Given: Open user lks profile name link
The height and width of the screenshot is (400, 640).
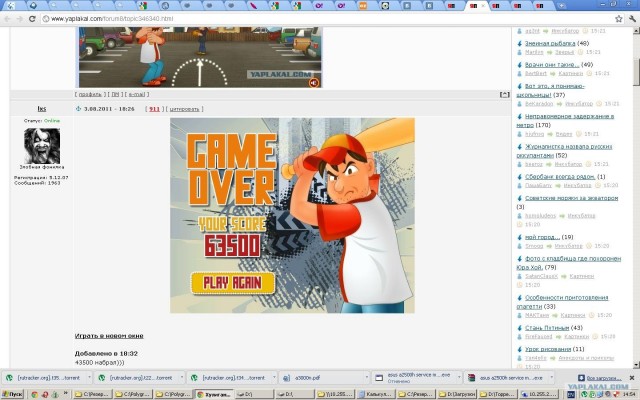Looking at the screenshot, I should point(42,109).
